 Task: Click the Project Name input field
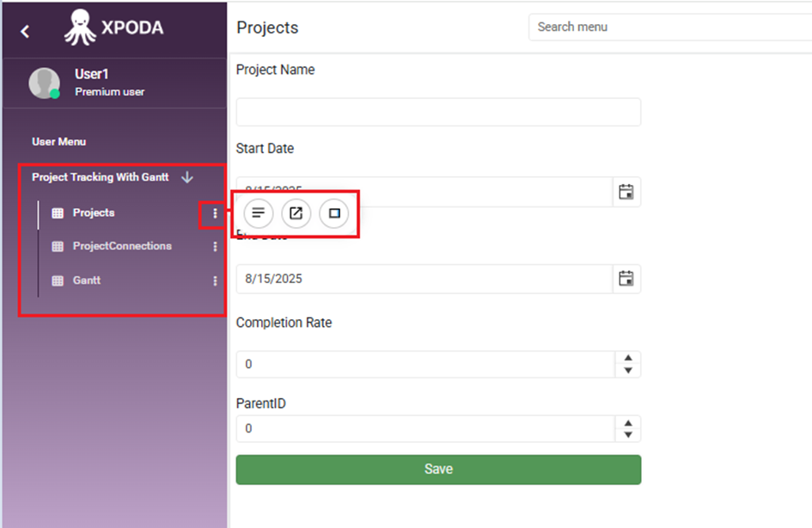pos(438,112)
